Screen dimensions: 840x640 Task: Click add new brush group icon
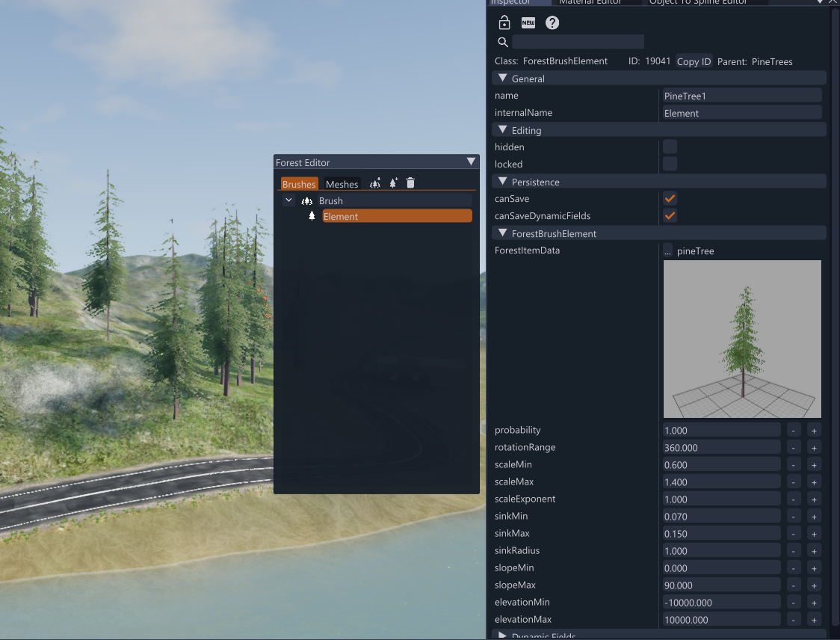375,183
